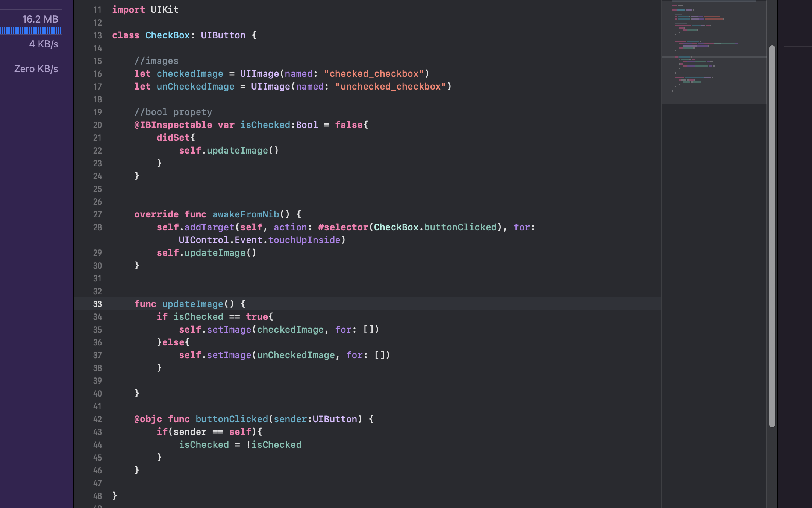Click the code minimap preview

coord(714,52)
